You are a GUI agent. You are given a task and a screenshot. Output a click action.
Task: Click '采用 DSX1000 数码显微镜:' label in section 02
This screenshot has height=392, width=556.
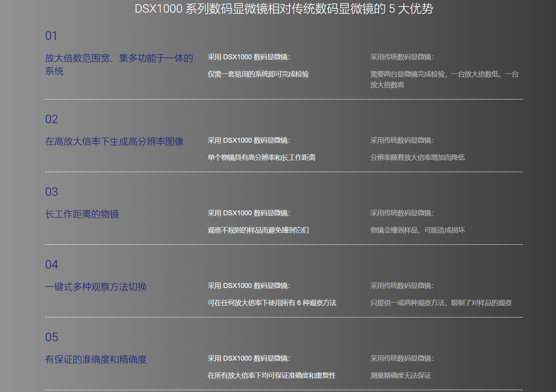249,140
